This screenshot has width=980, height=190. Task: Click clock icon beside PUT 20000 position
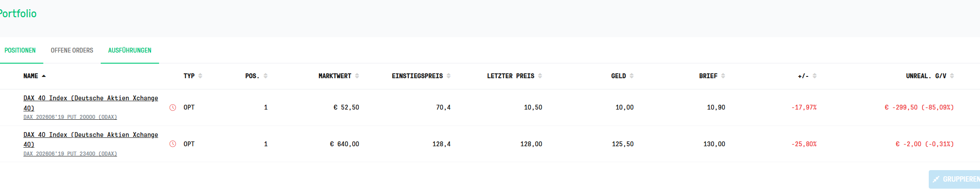[x=173, y=107]
